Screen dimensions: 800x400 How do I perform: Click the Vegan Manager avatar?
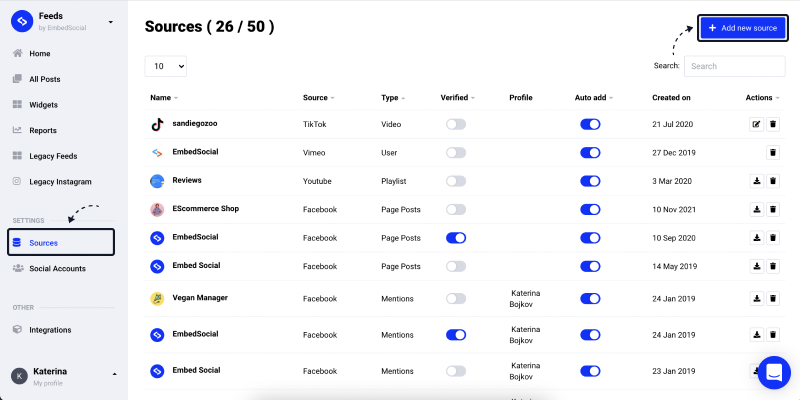[157, 298]
